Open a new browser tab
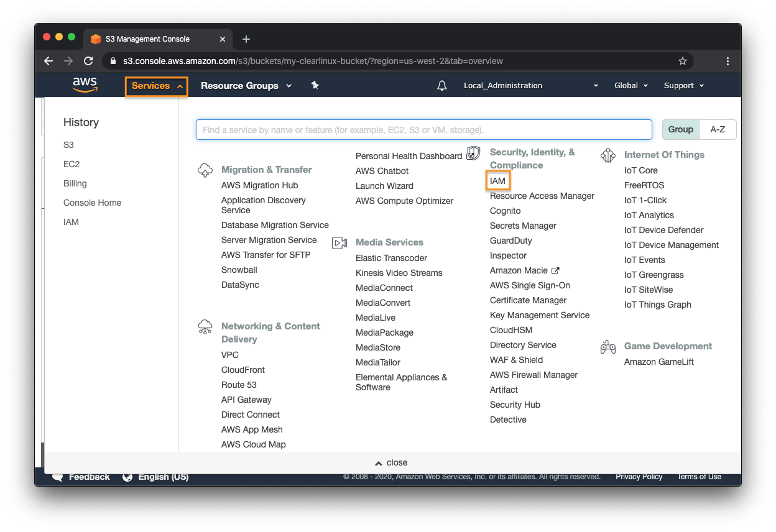This screenshot has height=532, width=776. 246,39
